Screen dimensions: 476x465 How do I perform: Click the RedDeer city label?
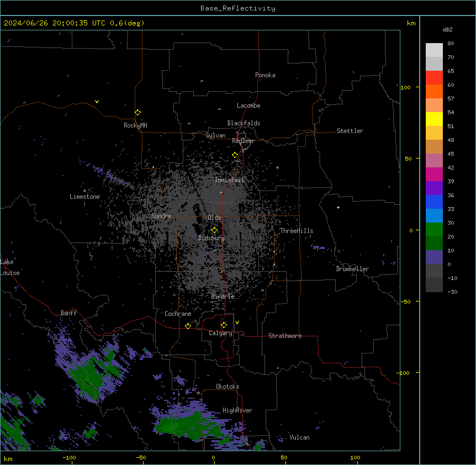[243, 141]
